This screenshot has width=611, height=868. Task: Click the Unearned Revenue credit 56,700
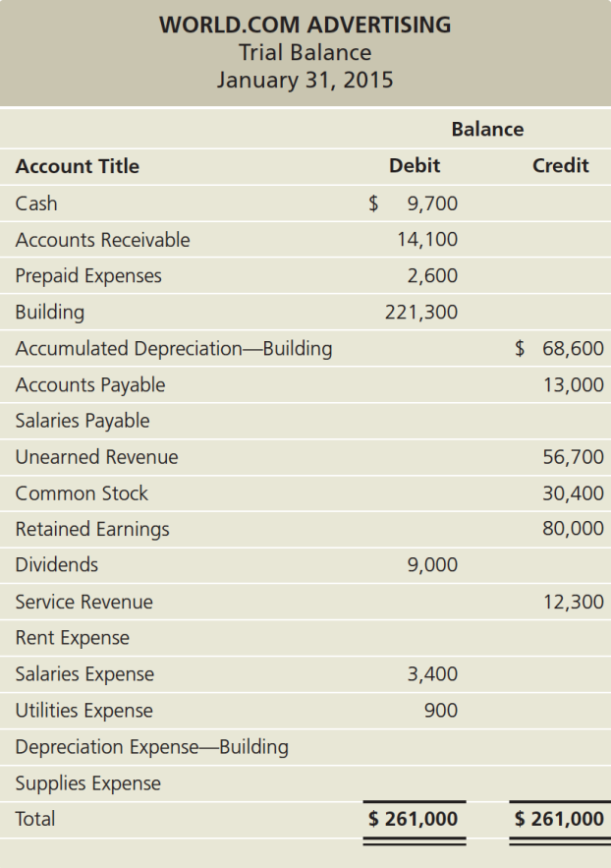click(573, 457)
